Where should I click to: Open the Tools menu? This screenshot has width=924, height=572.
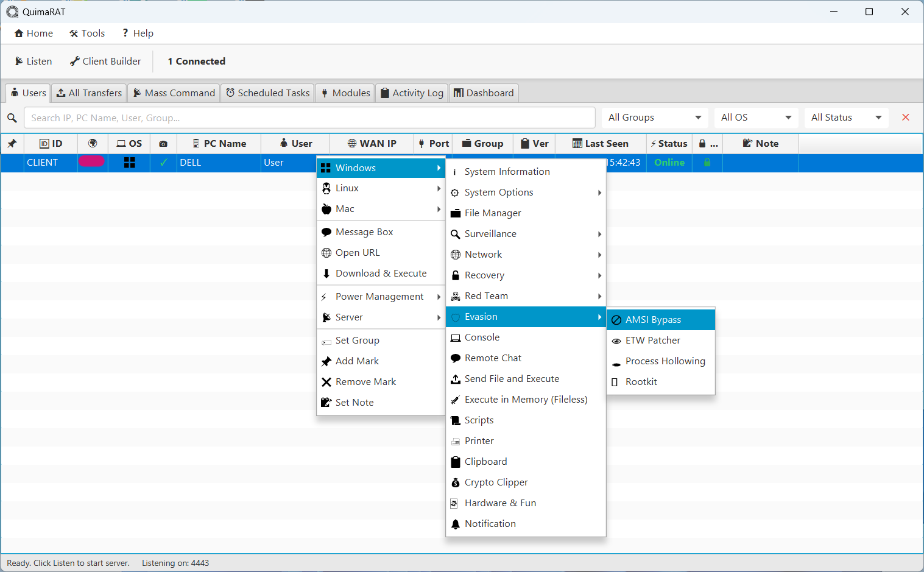87,34
